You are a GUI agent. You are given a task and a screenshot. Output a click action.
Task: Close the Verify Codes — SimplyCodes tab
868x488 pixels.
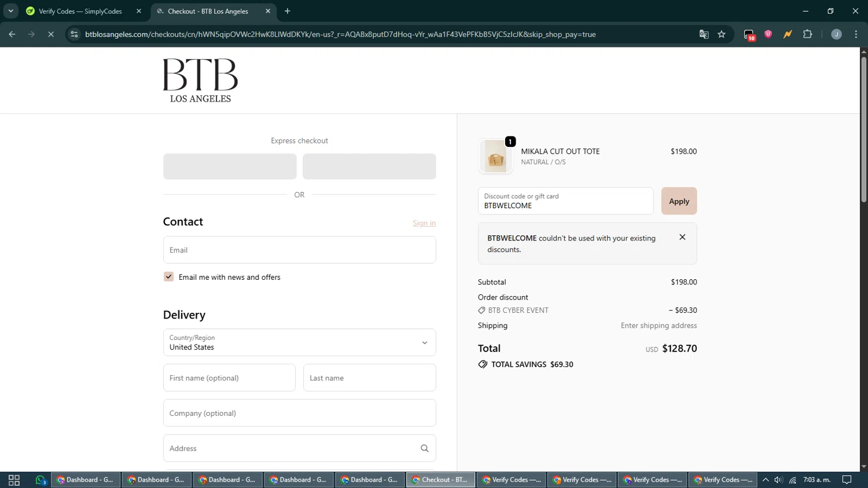(138, 11)
